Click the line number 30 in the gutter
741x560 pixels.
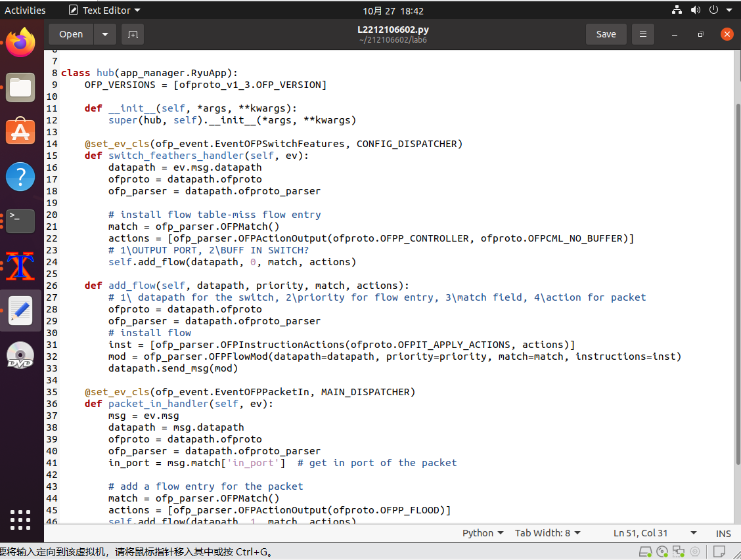[x=51, y=333]
